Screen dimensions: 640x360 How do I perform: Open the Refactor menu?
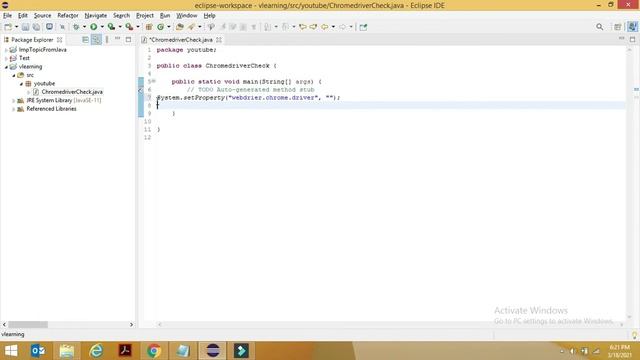pos(68,16)
